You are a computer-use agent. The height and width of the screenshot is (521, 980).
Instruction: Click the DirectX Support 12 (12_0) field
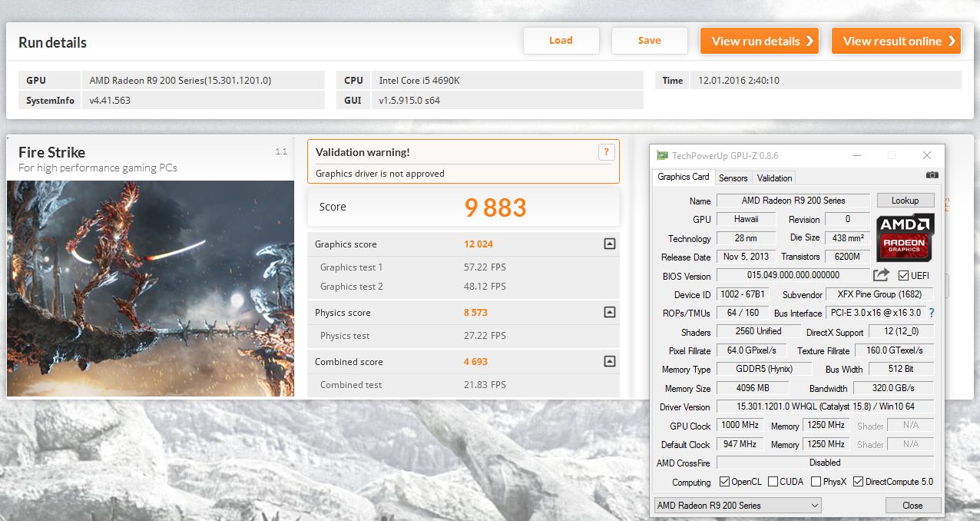[x=902, y=331]
